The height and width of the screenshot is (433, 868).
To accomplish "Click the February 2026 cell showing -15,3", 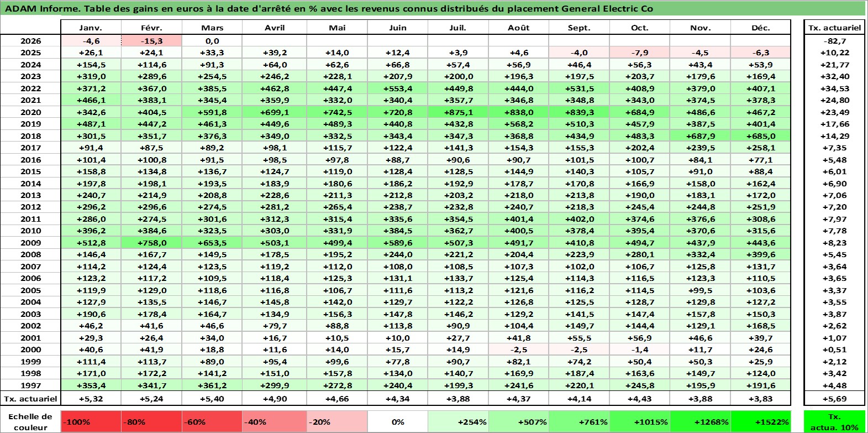I will [x=151, y=41].
